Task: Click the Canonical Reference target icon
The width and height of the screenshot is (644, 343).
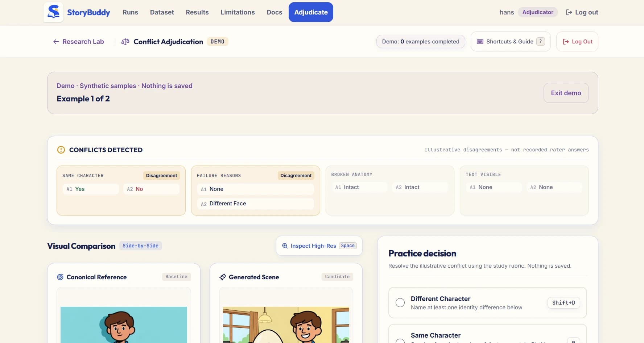Action: pyautogui.click(x=60, y=277)
